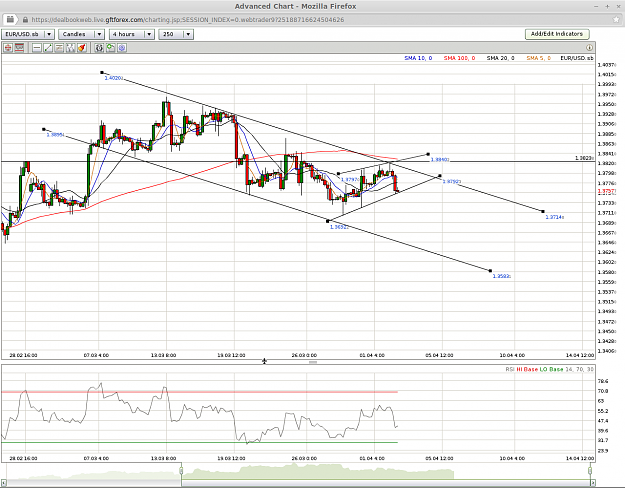Screen dimensions: 625x488
Task: Click the right arrow of the range scrollbar
Action: click(593, 483)
